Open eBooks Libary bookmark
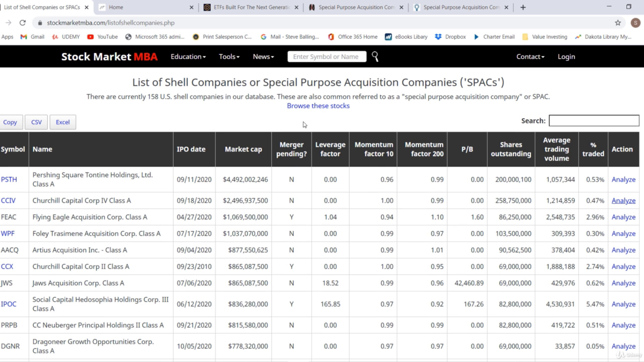 click(x=406, y=37)
